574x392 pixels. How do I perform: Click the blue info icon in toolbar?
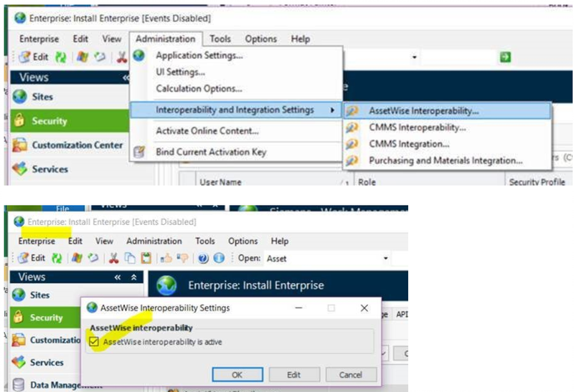pyautogui.click(x=219, y=258)
